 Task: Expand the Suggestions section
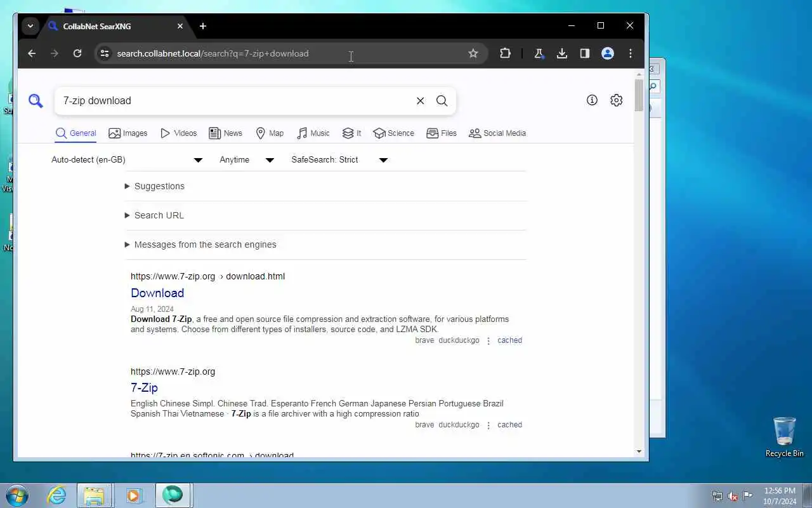coord(325,186)
